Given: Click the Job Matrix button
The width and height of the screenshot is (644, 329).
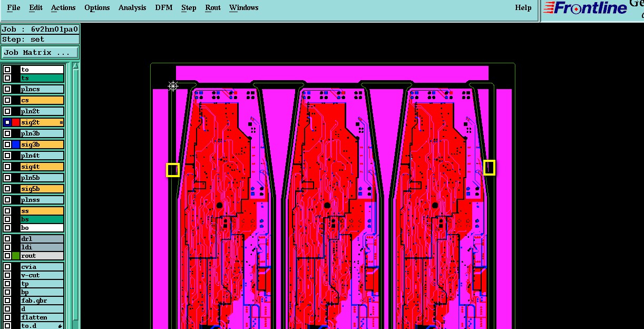Looking at the screenshot, I should tap(40, 53).
